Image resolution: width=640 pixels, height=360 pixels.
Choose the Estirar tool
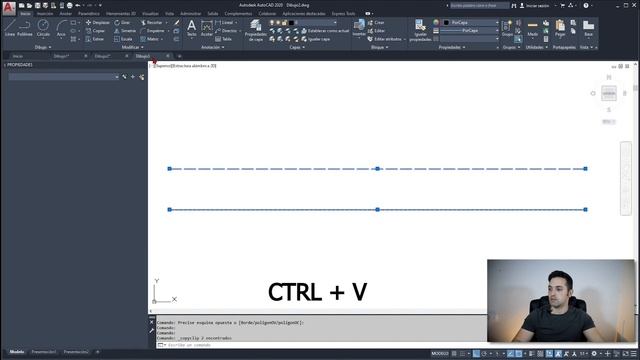point(95,39)
